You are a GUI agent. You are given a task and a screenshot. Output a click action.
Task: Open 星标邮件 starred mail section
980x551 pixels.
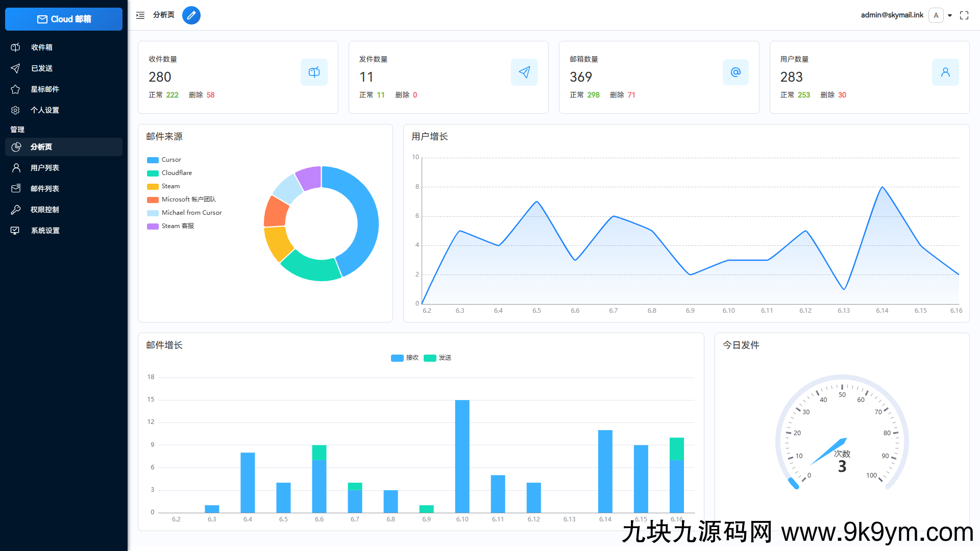click(x=15, y=89)
